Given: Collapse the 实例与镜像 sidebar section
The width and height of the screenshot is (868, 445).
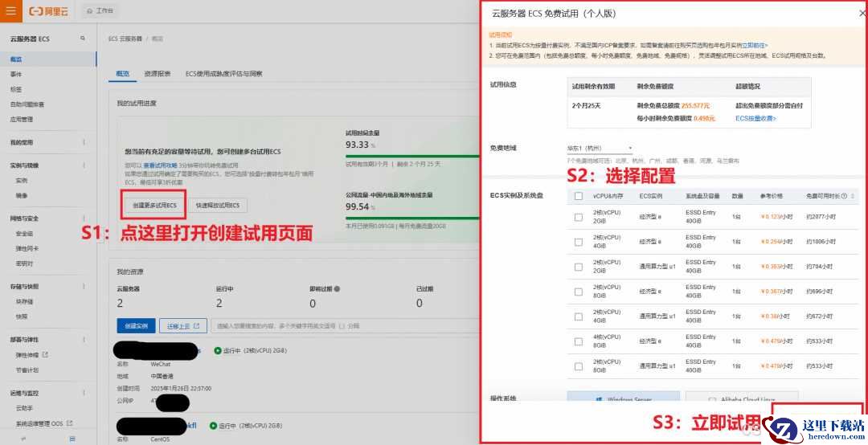Looking at the screenshot, I should [84, 165].
